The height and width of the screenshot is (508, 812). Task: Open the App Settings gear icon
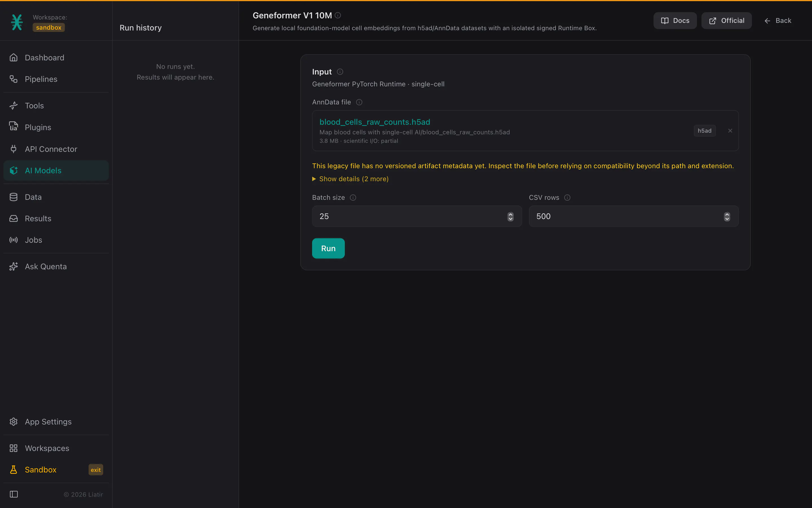click(x=14, y=422)
